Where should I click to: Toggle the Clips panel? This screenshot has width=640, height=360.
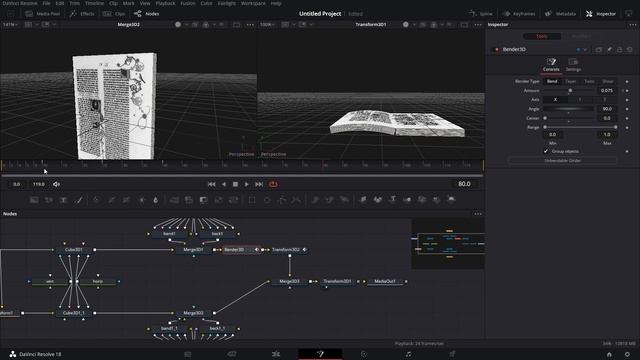tap(114, 13)
